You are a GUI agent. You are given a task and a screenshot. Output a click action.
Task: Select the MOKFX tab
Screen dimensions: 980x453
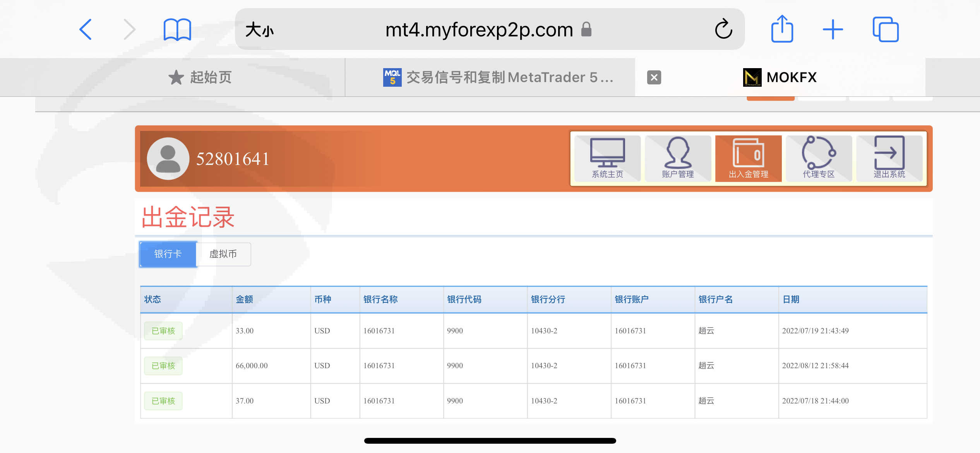point(780,77)
